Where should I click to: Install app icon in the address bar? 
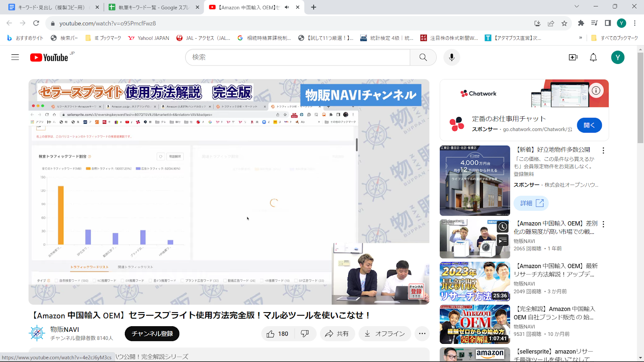pyautogui.click(x=537, y=23)
